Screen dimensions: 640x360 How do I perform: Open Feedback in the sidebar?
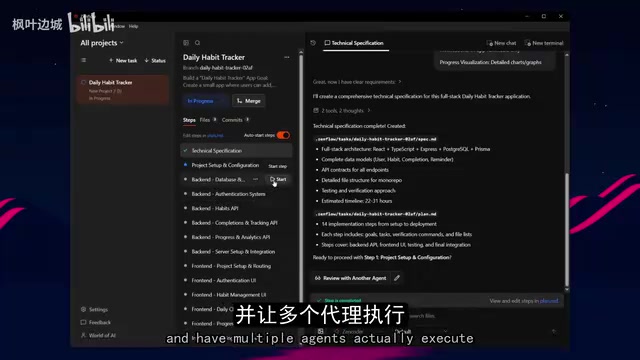coord(96,322)
